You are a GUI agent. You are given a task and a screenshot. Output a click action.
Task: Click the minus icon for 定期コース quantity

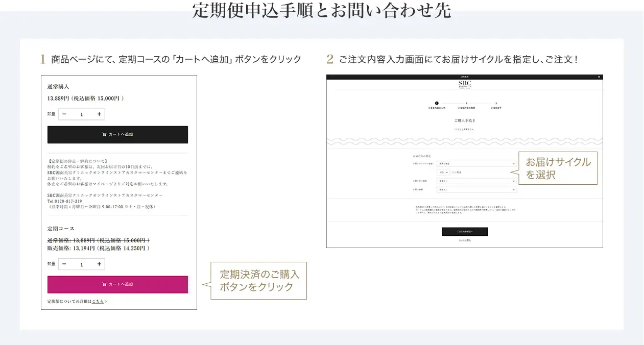[64, 264]
